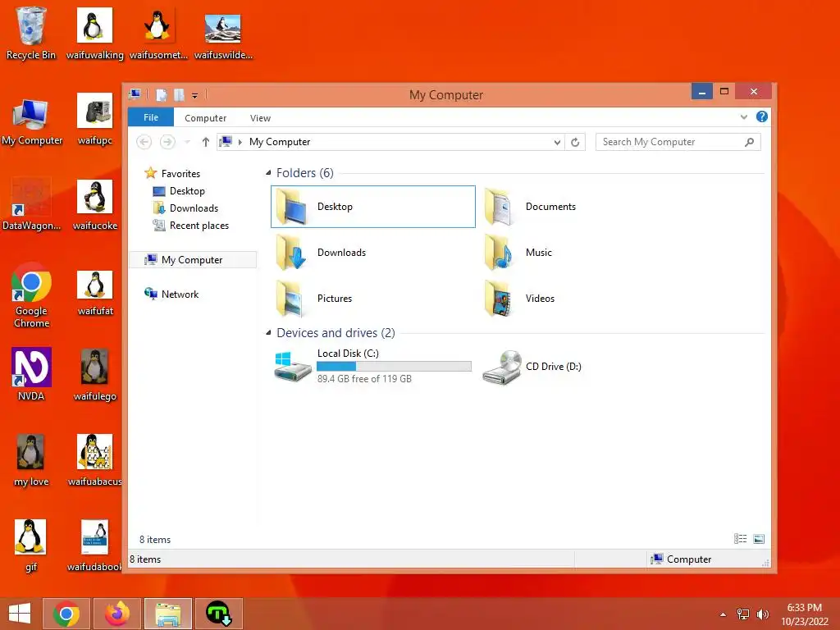Image resolution: width=840 pixels, height=630 pixels.
Task: Select the Google Chrome desktop shortcut
Action: [31, 295]
